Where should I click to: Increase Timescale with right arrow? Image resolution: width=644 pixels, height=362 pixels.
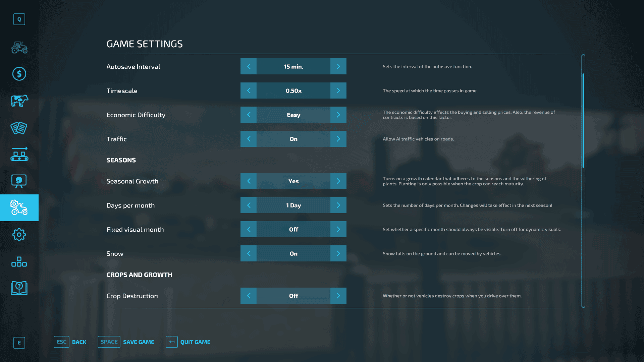338,90
